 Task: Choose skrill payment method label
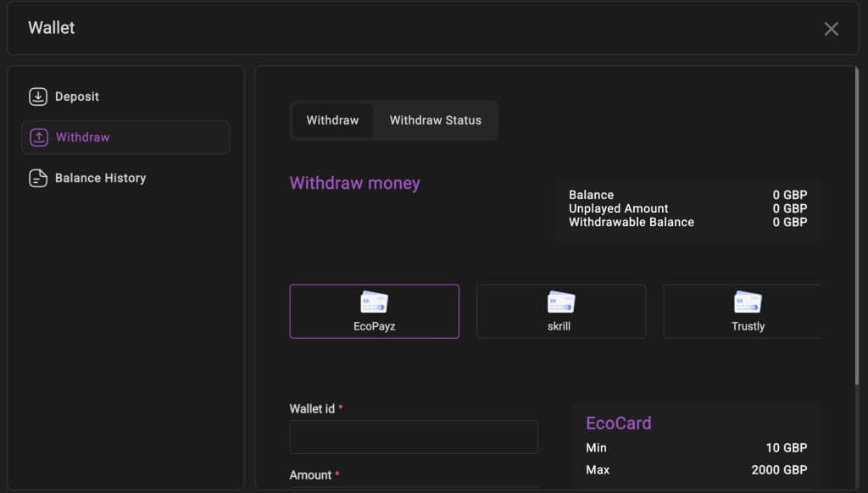pos(559,326)
